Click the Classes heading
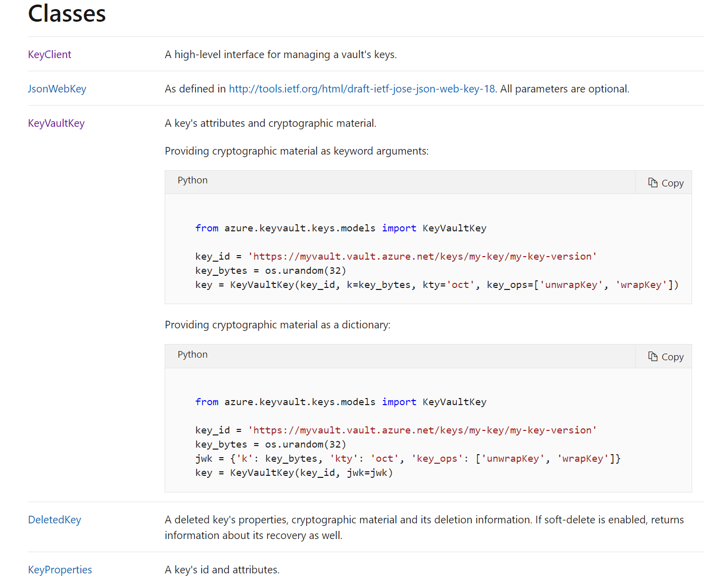Viewport: 728px width, 588px height. point(67,14)
